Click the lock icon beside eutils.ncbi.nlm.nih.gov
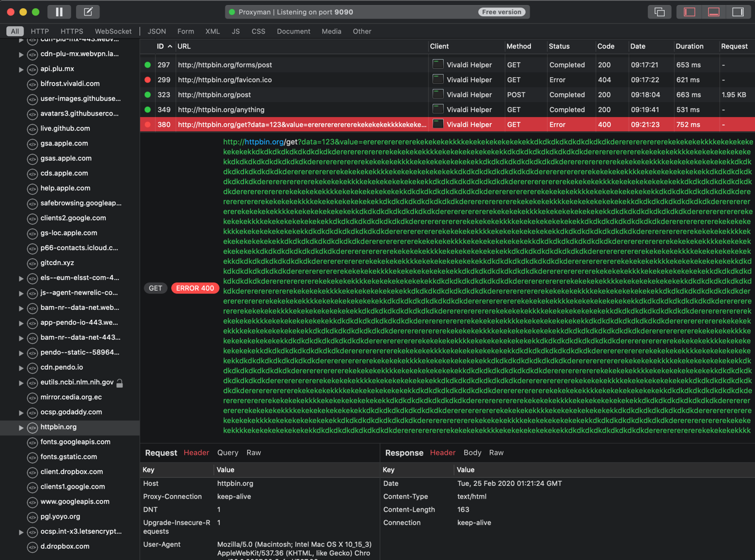This screenshot has height=560, width=755. click(120, 383)
